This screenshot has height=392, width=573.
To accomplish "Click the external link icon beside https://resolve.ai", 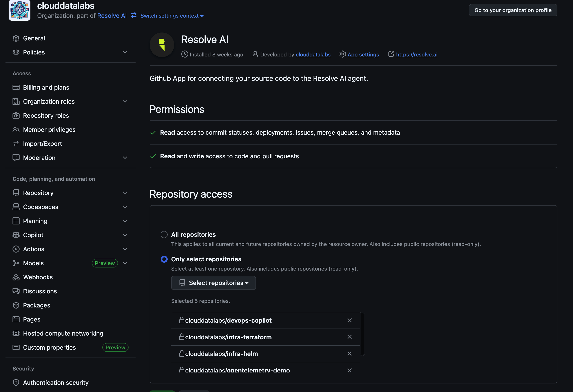I will [391, 54].
